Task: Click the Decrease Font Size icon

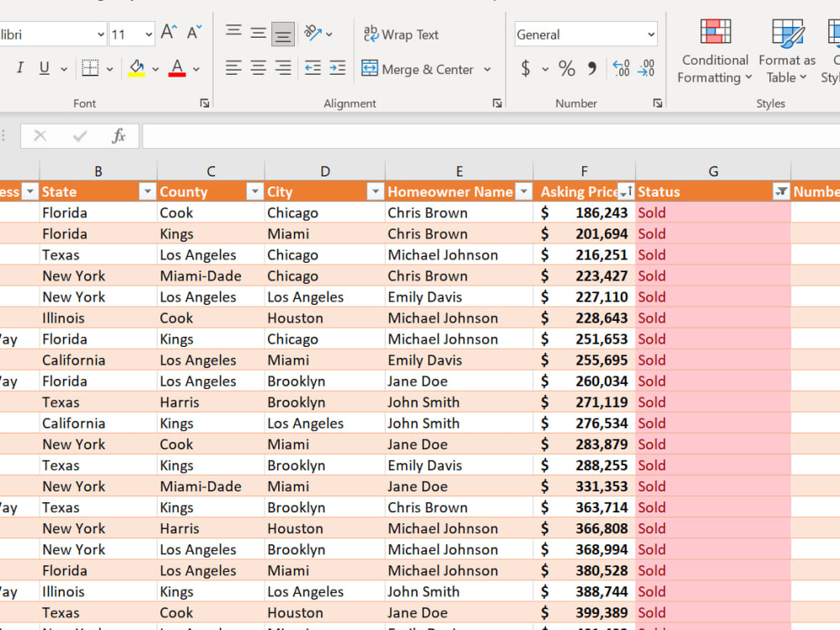Action: click(x=194, y=34)
